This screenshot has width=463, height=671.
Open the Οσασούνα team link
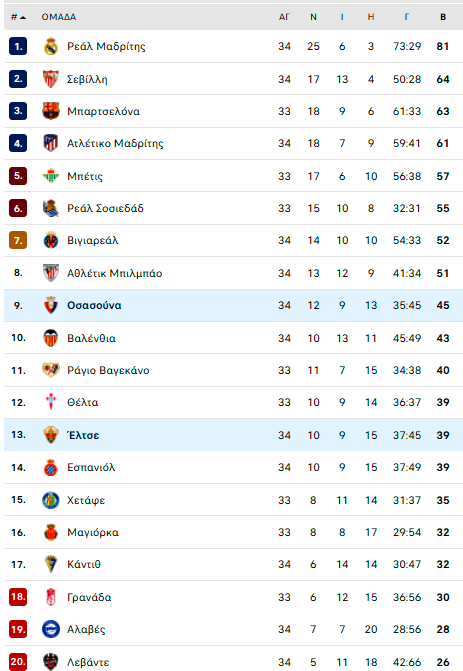[94, 305]
